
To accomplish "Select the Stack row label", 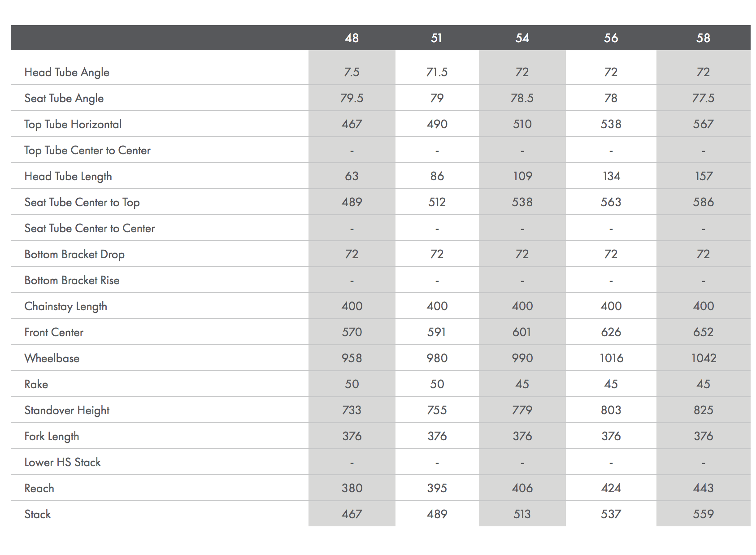I will point(38,514).
